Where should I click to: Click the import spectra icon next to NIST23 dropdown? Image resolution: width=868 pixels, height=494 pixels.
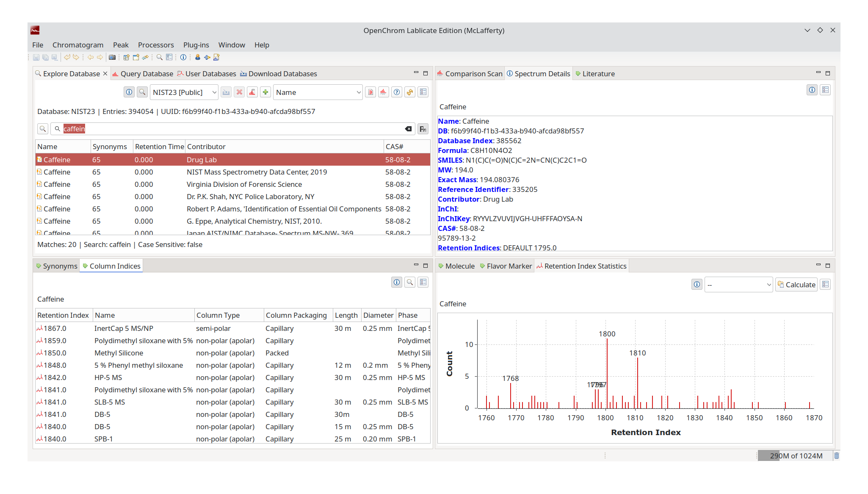coord(227,92)
